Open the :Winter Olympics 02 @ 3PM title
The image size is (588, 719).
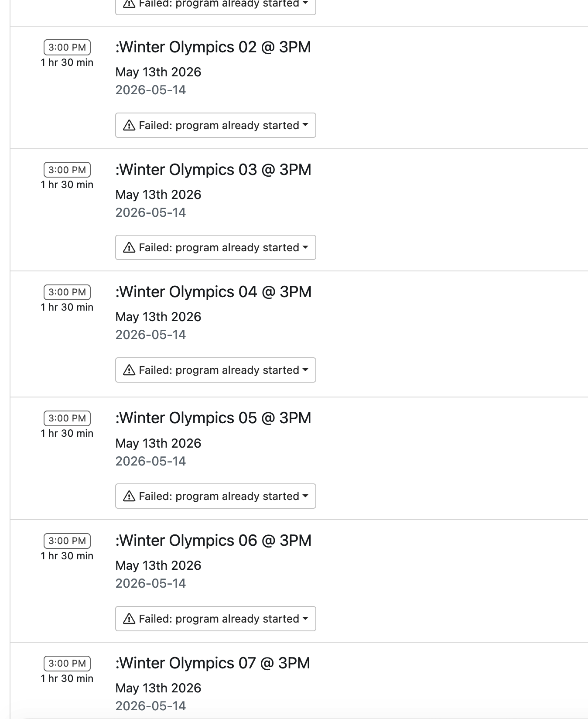coord(213,47)
